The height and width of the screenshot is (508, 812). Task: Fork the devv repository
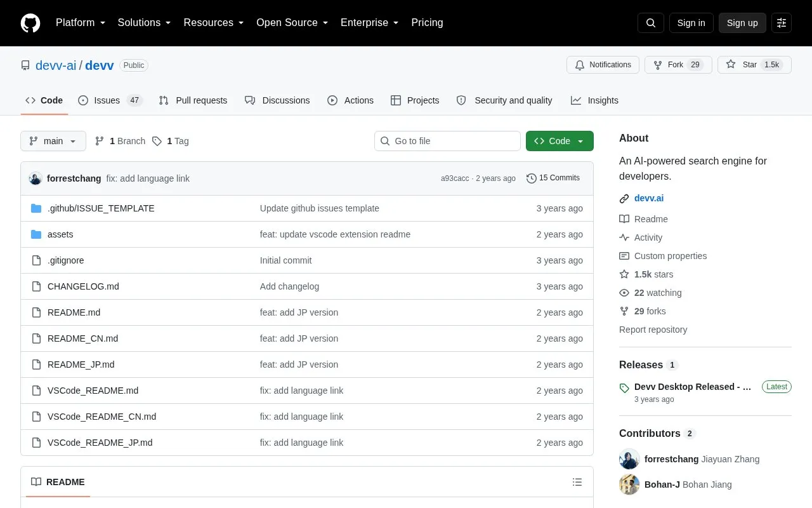pyautogui.click(x=678, y=65)
